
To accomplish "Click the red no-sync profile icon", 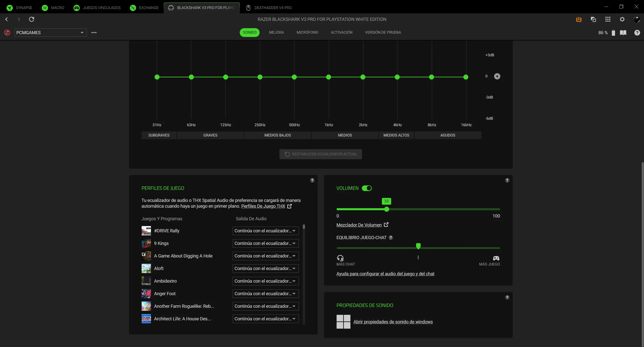I will point(7,33).
